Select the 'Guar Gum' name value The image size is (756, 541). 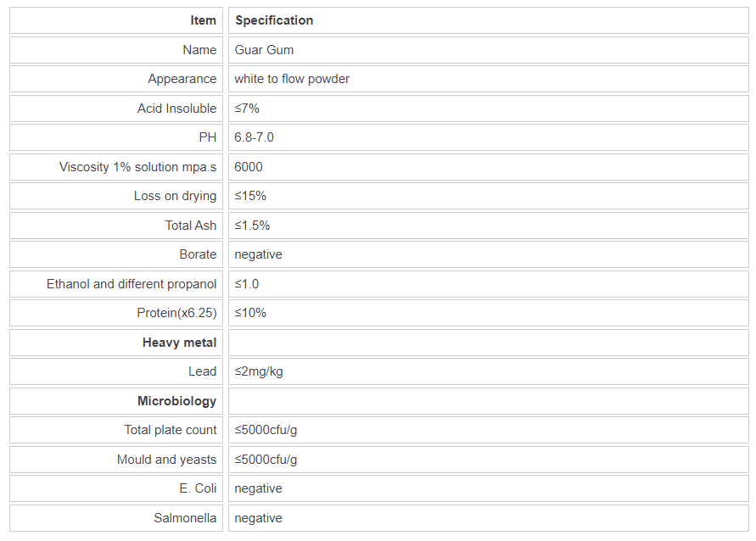click(264, 50)
